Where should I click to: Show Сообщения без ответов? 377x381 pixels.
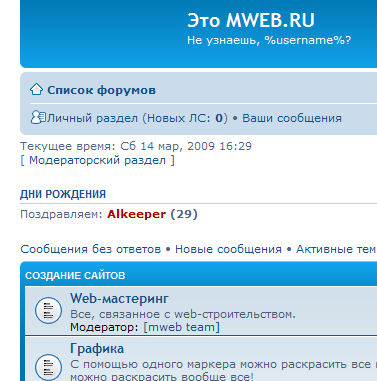[91, 249]
